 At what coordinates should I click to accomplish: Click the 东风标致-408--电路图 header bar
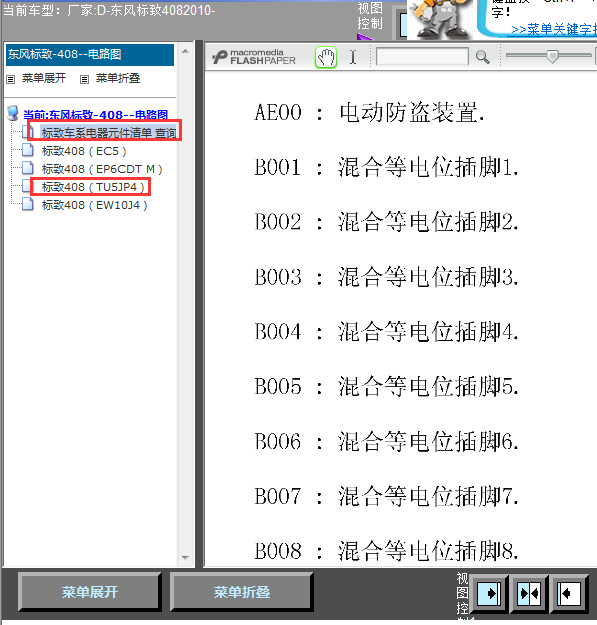pyautogui.click(x=90, y=55)
